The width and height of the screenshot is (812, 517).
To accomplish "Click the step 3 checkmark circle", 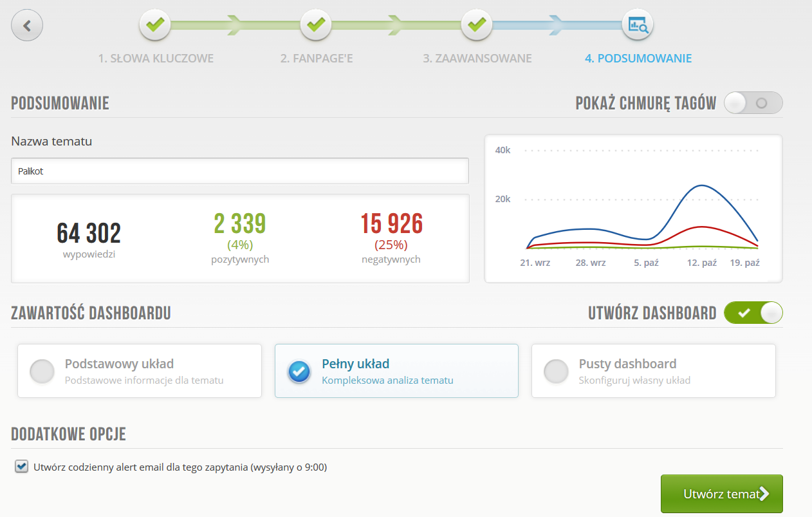I will pyautogui.click(x=477, y=25).
